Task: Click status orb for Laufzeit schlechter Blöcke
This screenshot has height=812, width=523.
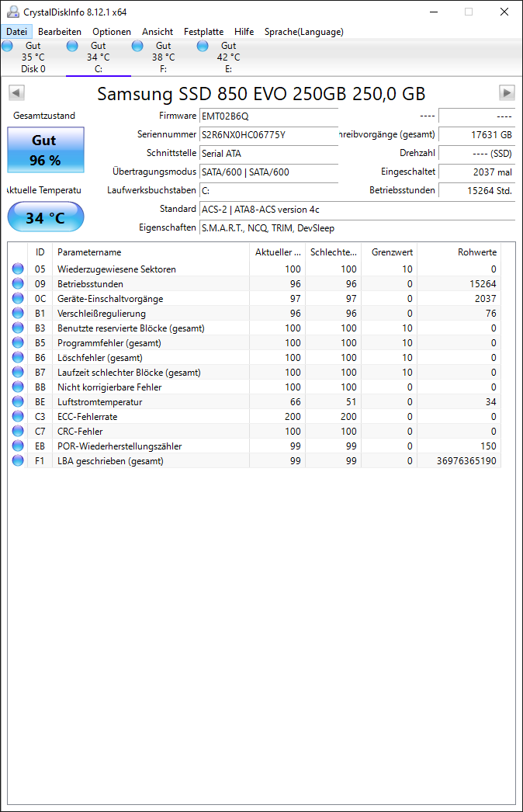Action: [x=18, y=372]
